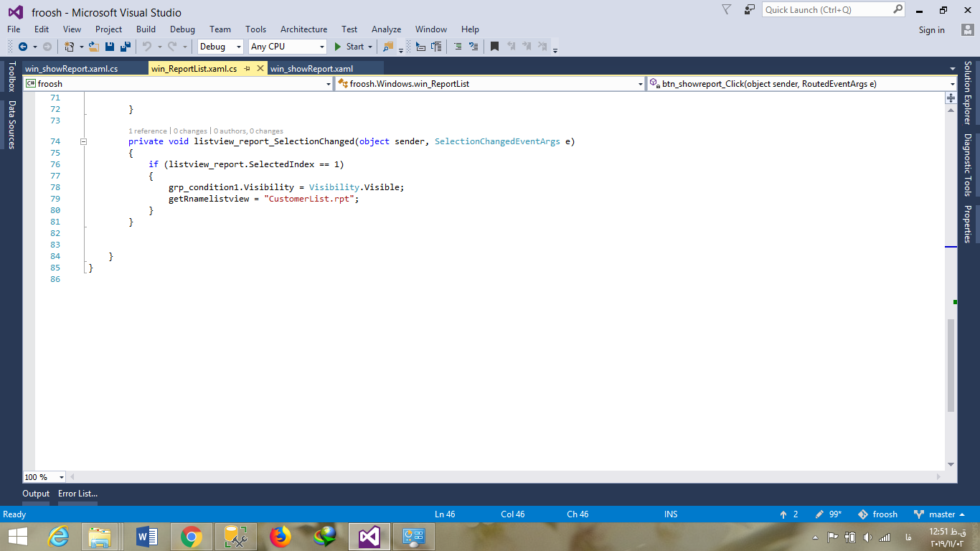
Task: Click the Notifications filter funnel icon
Action: pyautogui.click(x=727, y=9)
